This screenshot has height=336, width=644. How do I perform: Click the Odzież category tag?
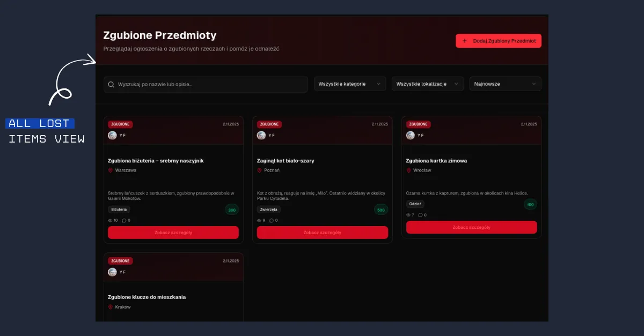(415, 204)
